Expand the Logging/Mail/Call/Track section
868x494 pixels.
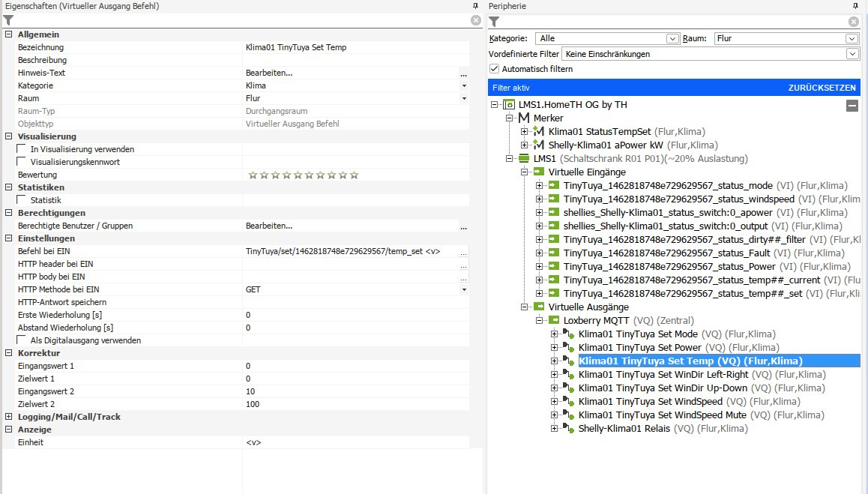(9, 417)
